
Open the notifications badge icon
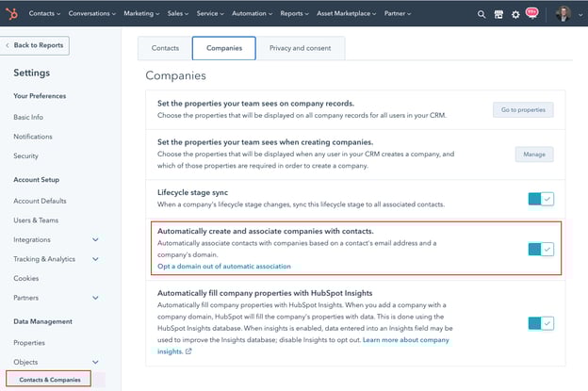(531, 14)
